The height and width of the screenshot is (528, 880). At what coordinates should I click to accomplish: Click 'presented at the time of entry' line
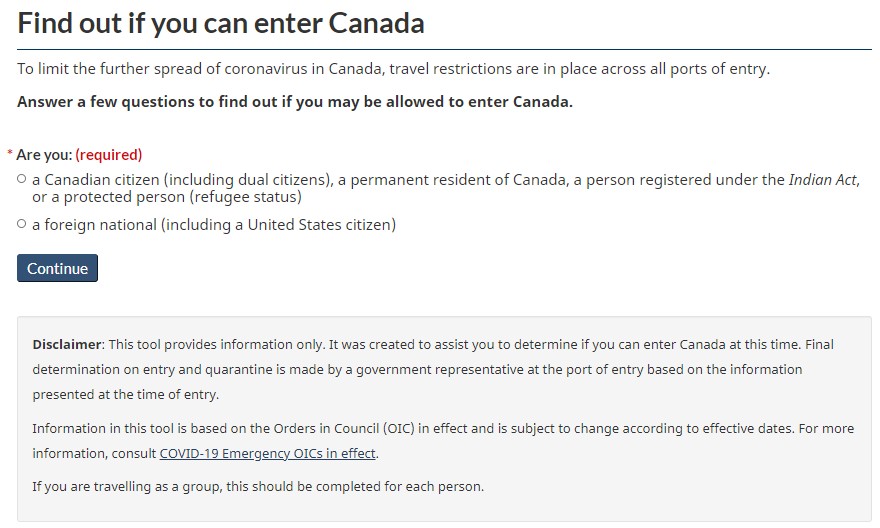[125, 395]
